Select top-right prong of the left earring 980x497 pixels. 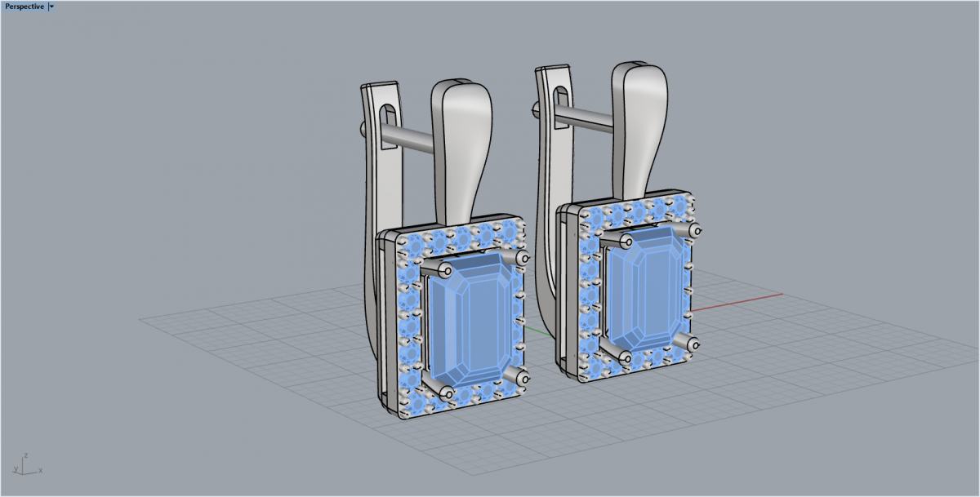(521, 258)
